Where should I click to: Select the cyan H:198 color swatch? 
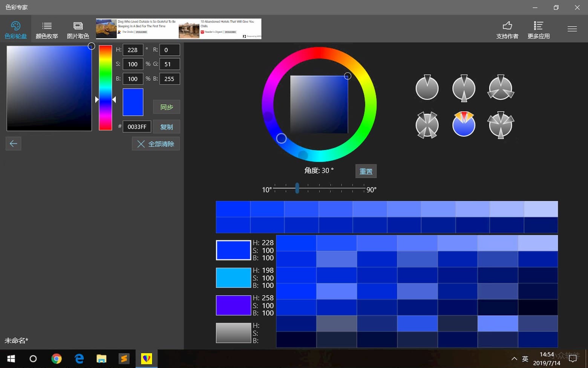coord(233,278)
